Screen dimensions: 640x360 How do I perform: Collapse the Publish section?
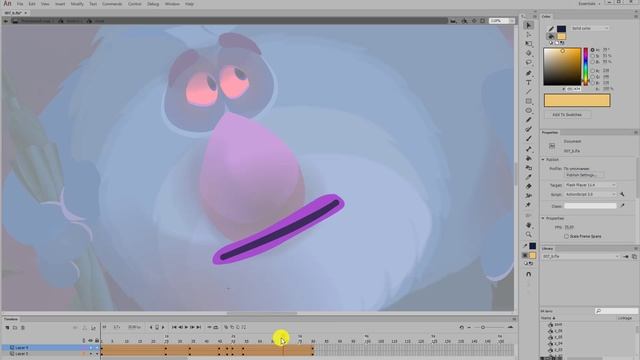point(543,160)
